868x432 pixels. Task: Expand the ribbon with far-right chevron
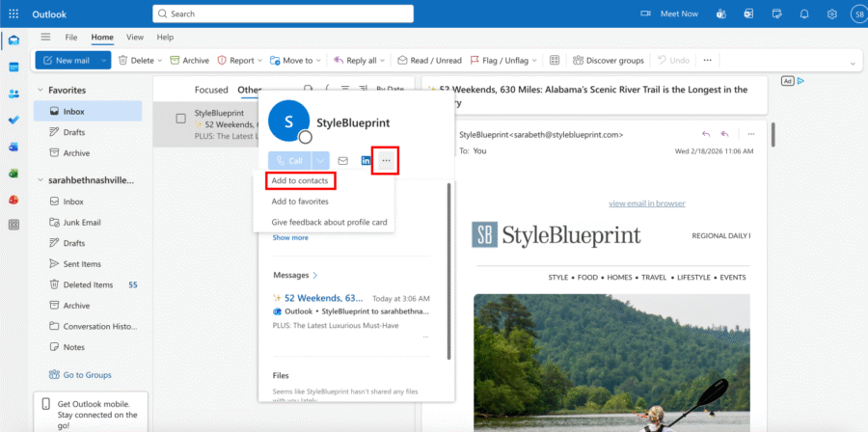pyautogui.click(x=853, y=64)
